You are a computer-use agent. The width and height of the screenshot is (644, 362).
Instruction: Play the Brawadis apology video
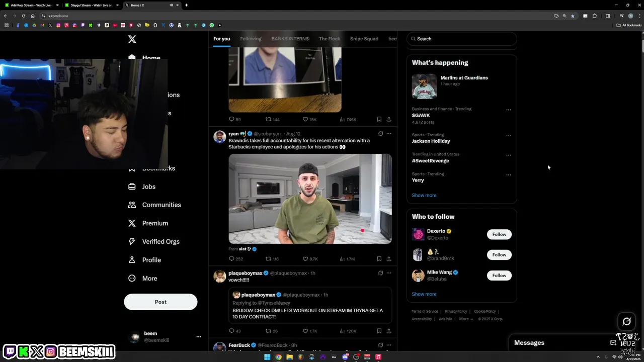click(310, 199)
